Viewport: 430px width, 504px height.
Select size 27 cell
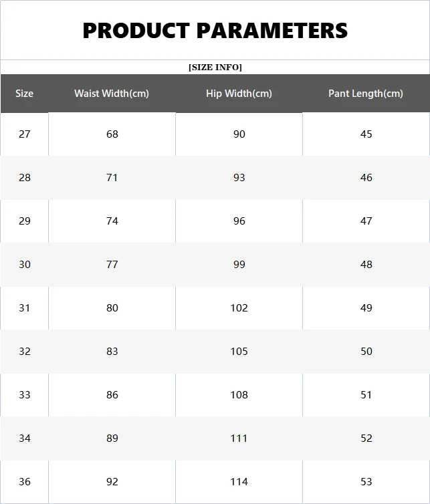[25, 134]
